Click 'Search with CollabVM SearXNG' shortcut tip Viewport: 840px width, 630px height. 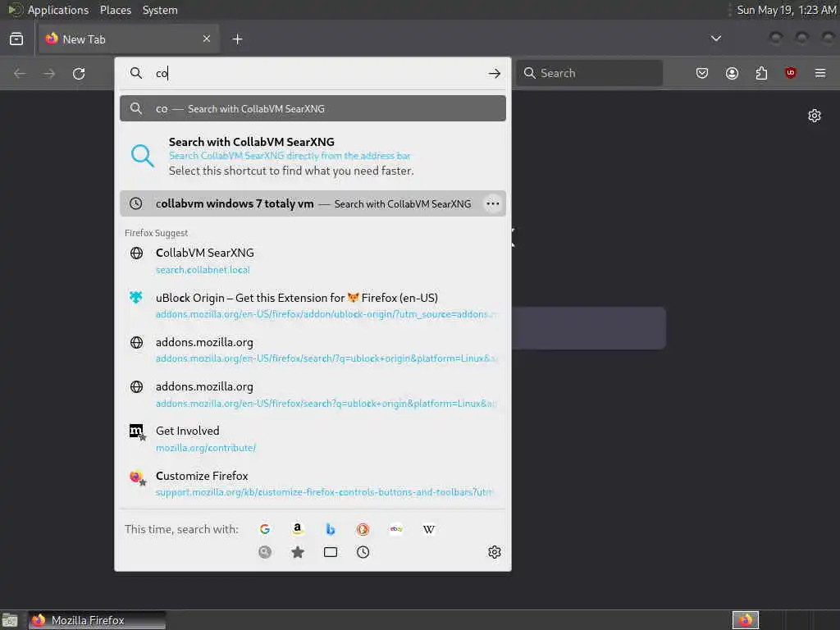[313, 156]
